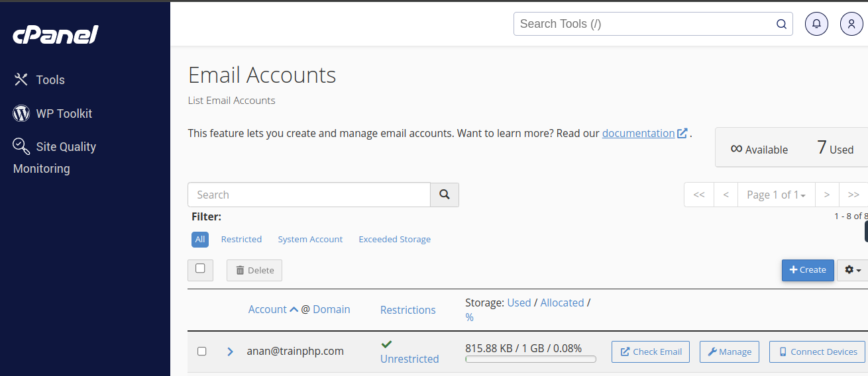Viewport: 868px width, 376px height.
Task: Select the Restricted filter
Action: [x=241, y=239]
